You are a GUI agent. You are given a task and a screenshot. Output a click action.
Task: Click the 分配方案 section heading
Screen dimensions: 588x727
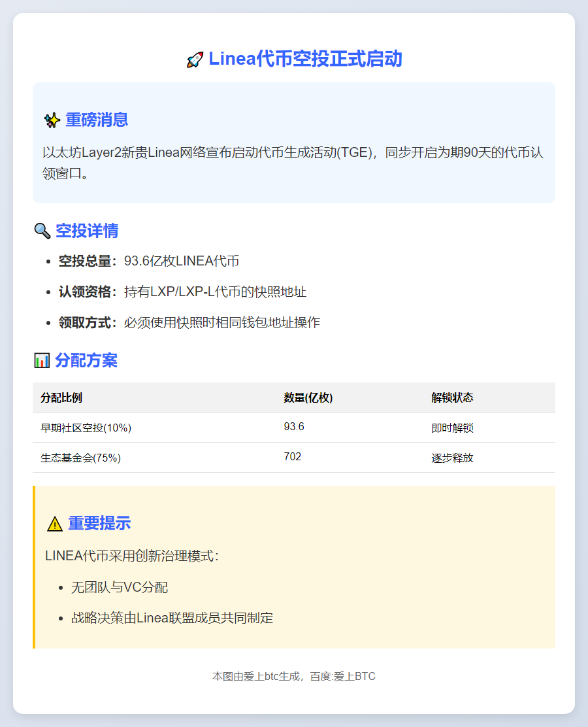86,360
